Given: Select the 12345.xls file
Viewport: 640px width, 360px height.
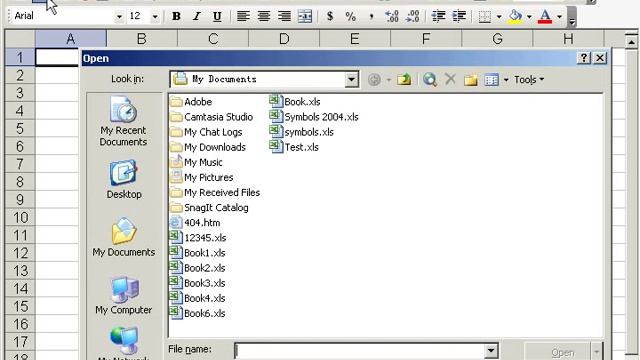Looking at the screenshot, I should tap(198, 238).
